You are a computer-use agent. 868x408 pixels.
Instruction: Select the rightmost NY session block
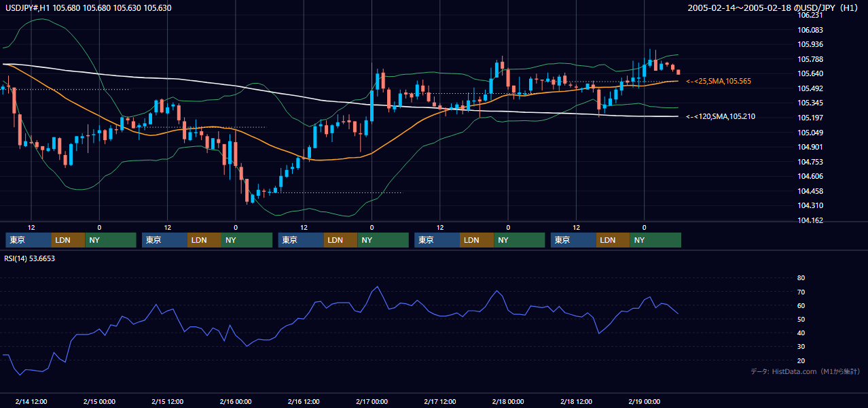655,240
